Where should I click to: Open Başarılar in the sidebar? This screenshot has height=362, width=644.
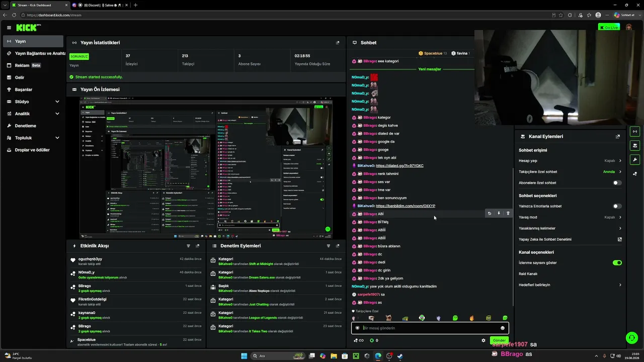pyautogui.click(x=33, y=89)
